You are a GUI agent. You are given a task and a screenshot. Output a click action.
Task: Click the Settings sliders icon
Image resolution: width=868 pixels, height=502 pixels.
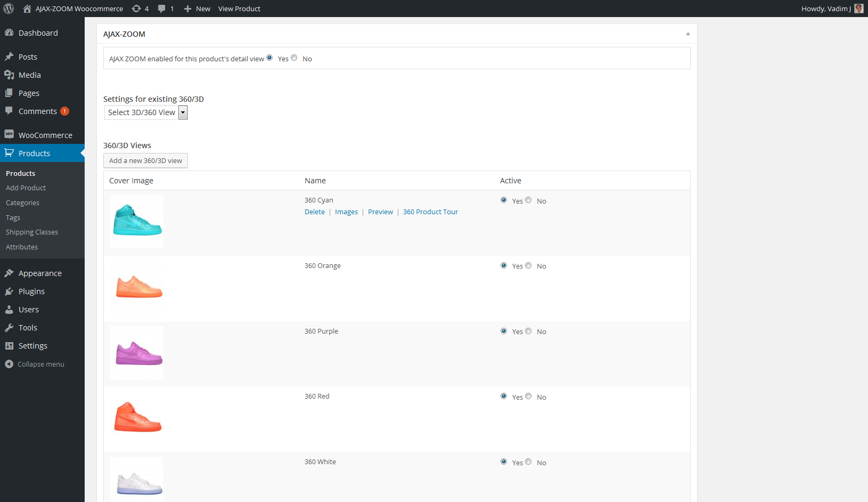pos(9,345)
